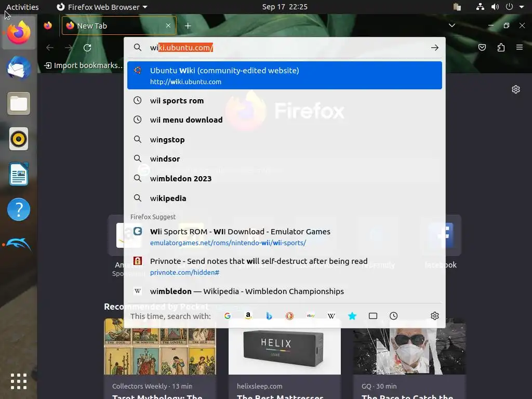Search with Wikipedia this time
This screenshot has height=399, width=532.
[x=331, y=316]
